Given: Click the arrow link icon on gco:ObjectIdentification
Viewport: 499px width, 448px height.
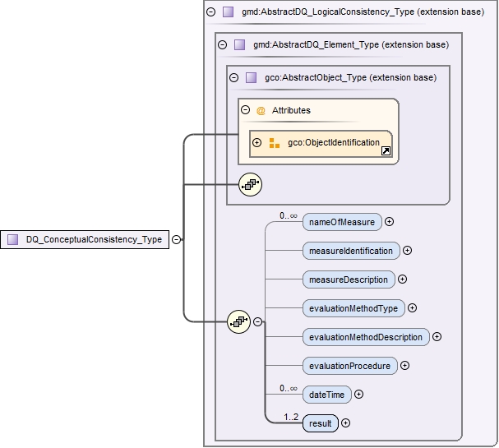Looking at the screenshot, I should coord(386,150).
